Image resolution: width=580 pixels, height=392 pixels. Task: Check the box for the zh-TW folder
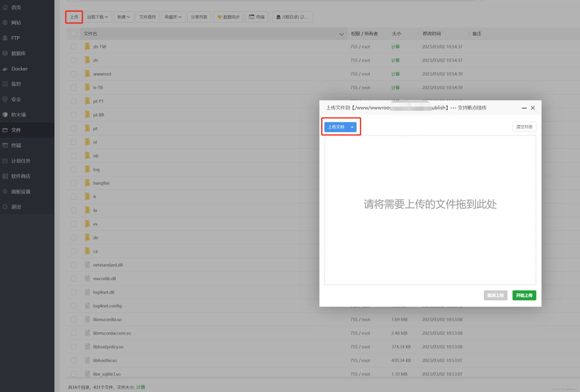pyautogui.click(x=73, y=47)
